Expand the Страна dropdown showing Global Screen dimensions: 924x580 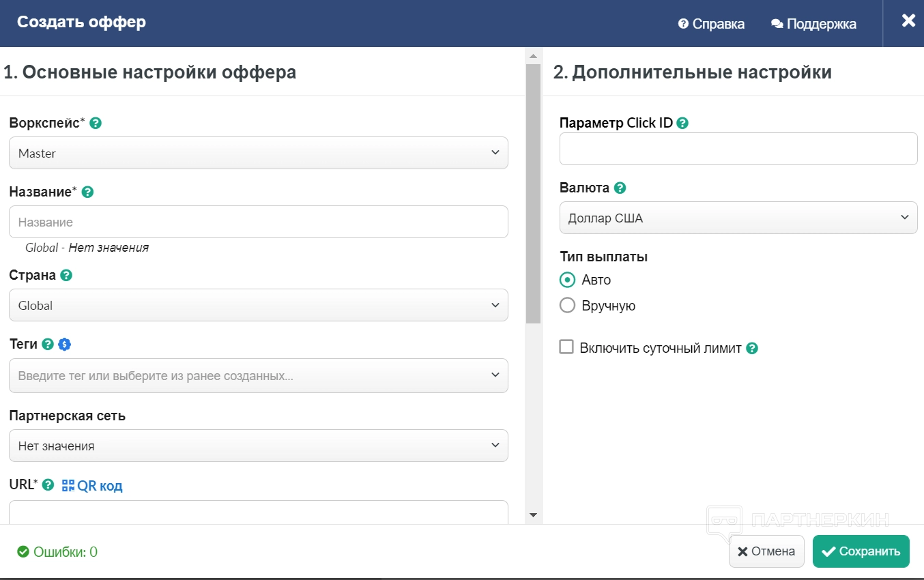point(258,305)
